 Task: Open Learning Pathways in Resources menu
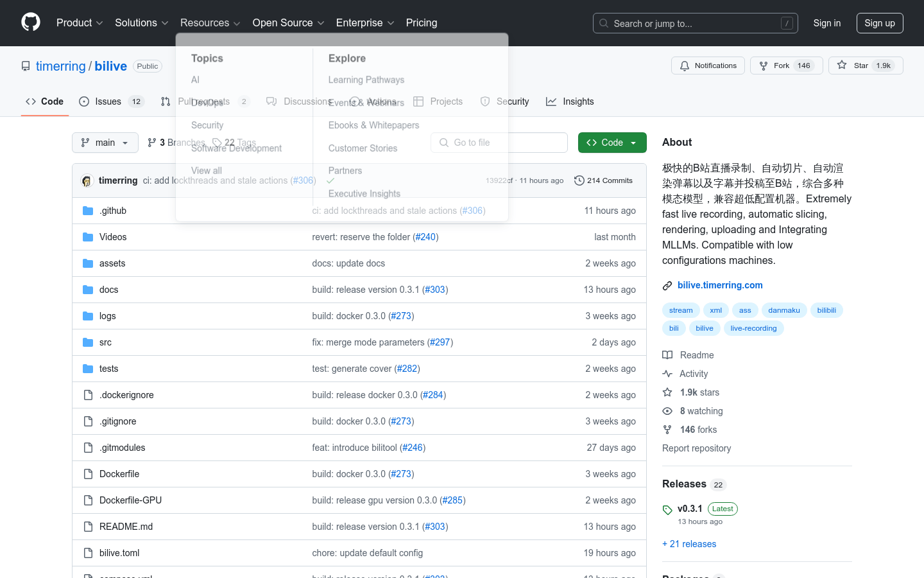pyautogui.click(x=366, y=80)
